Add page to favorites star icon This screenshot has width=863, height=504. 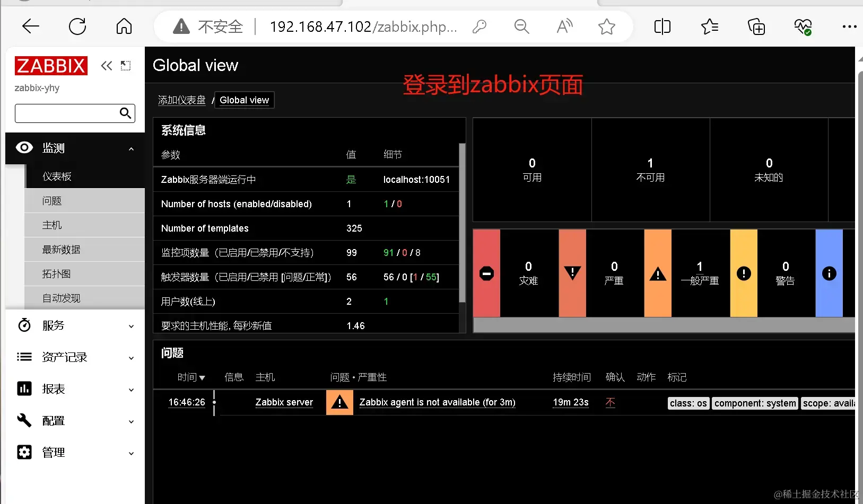[x=607, y=26]
